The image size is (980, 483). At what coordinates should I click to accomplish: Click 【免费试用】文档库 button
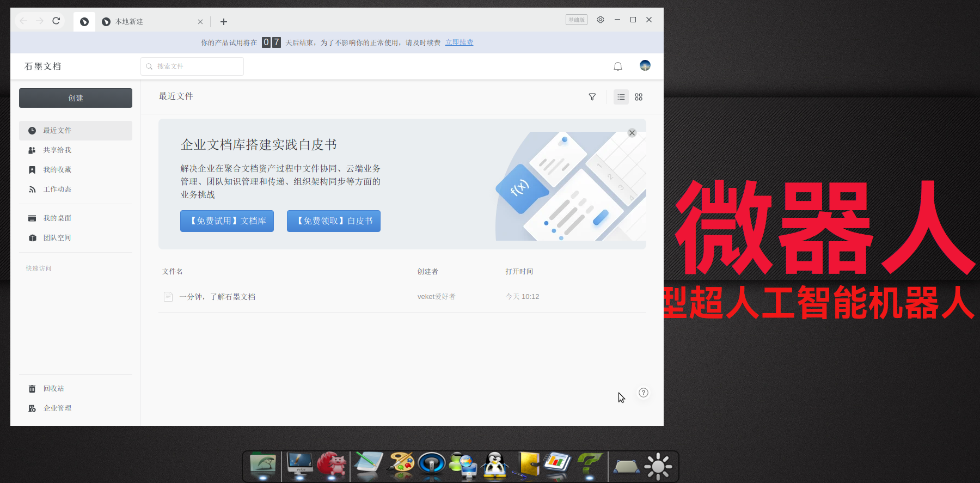point(227,221)
